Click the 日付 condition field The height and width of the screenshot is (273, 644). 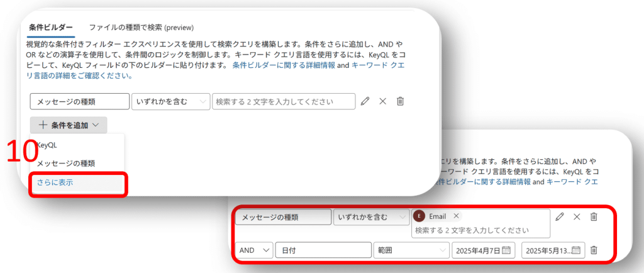point(323,250)
